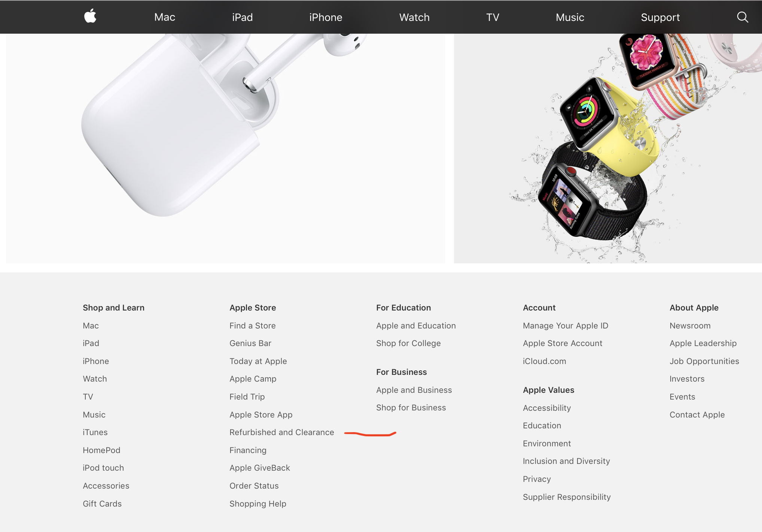
Task: Click the Apple Watch promotional image
Action: coord(608,148)
